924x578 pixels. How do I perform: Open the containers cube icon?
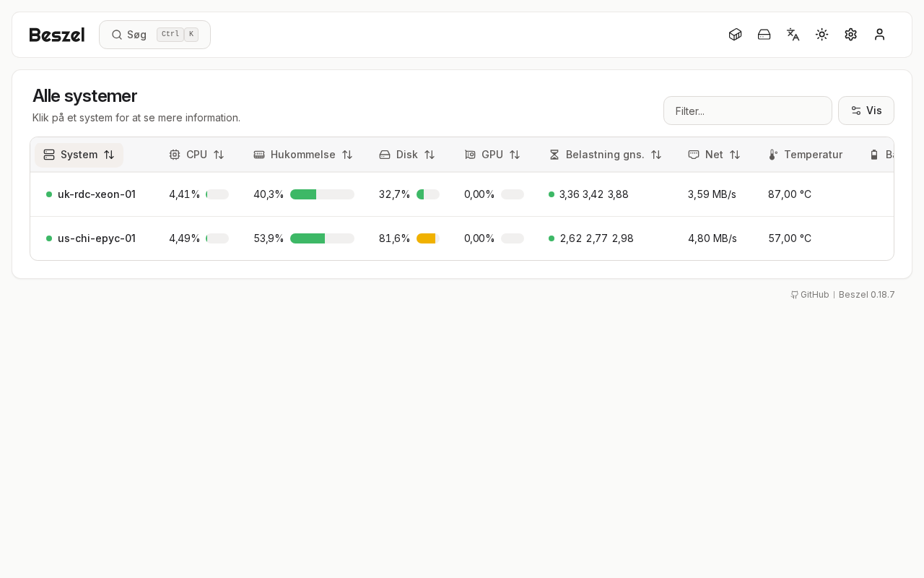tap(735, 35)
